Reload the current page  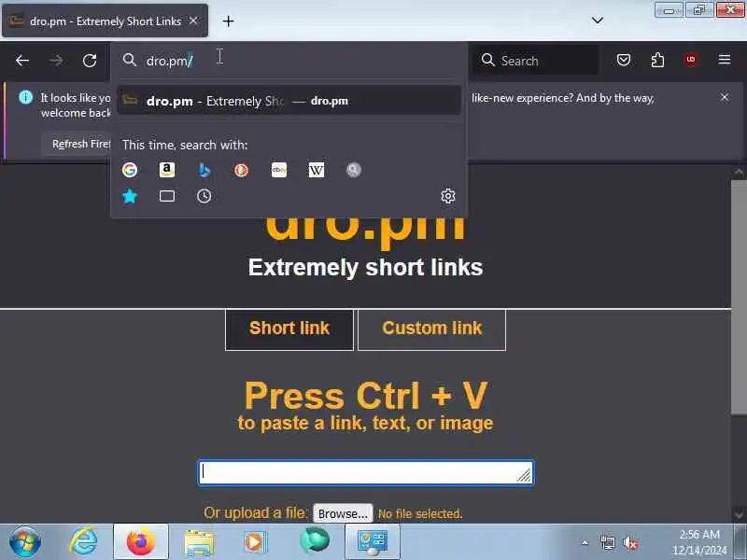coord(90,61)
